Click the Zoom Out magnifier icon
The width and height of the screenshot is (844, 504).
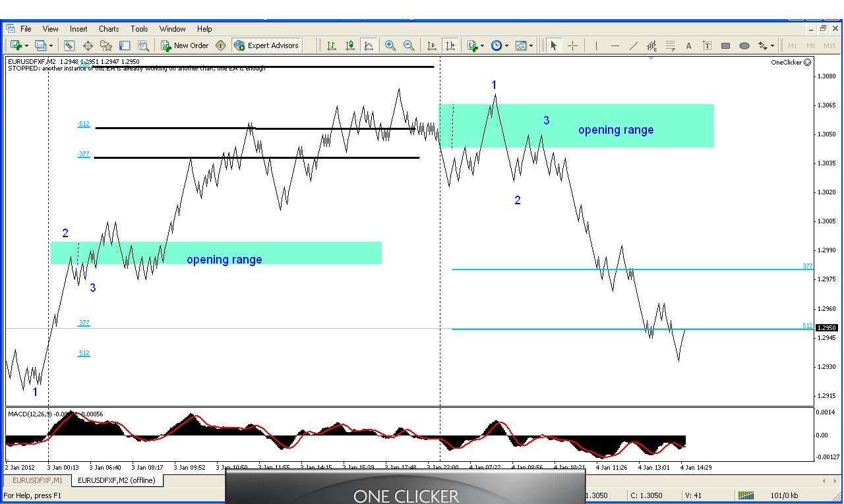pyautogui.click(x=409, y=45)
